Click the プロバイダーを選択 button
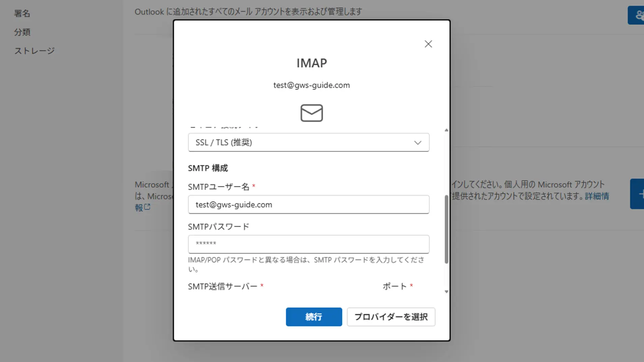This screenshot has height=362, width=644. [391, 317]
